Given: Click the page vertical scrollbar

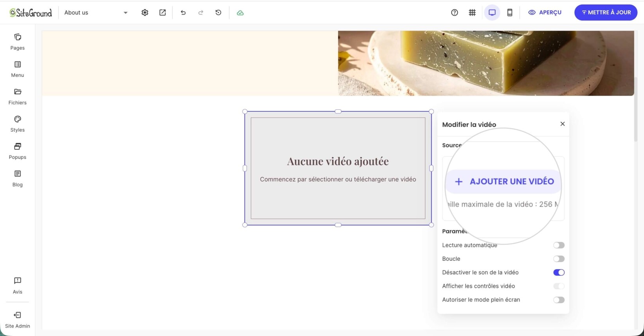Looking at the screenshot, I should click(636, 109).
